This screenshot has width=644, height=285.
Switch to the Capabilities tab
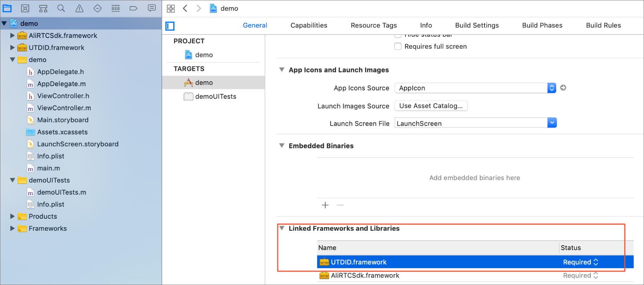309,25
